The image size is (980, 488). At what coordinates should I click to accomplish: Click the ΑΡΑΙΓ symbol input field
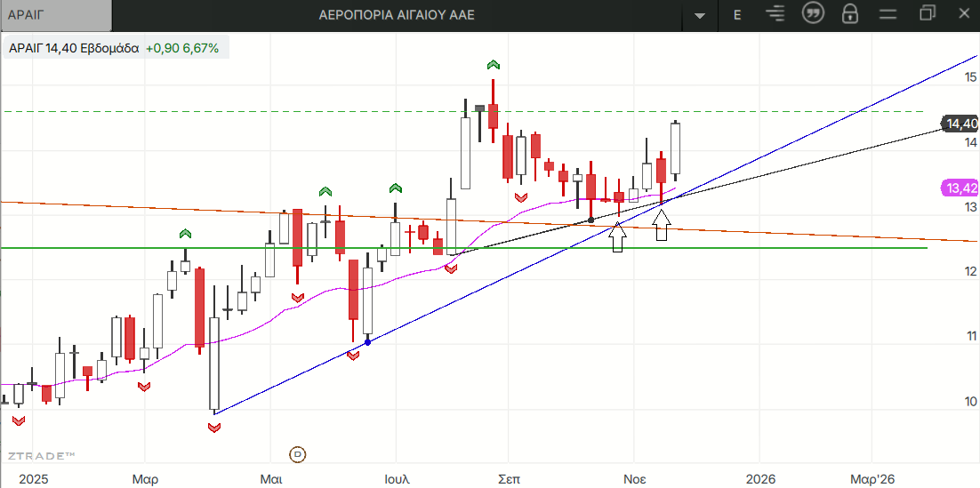click(56, 15)
